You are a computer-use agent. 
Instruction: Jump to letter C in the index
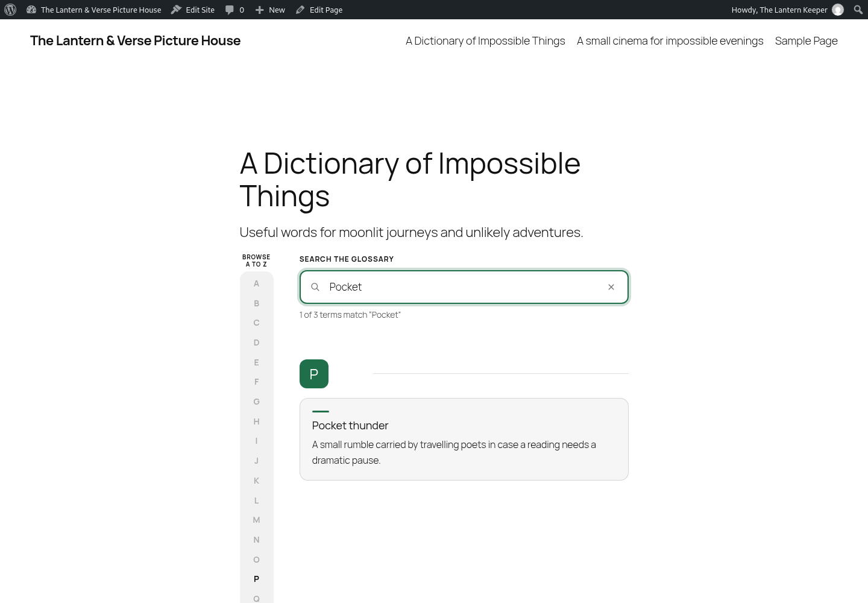[x=256, y=323]
